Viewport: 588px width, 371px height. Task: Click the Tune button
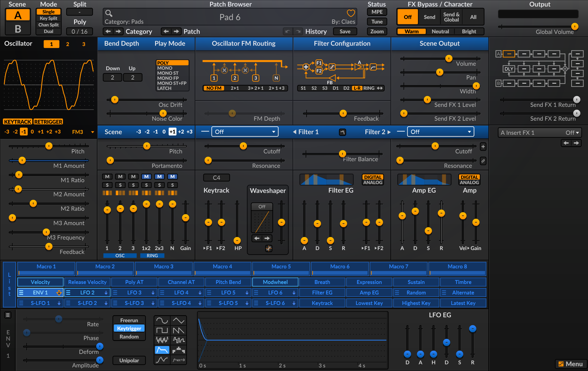pyautogui.click(x=377, y=22)
